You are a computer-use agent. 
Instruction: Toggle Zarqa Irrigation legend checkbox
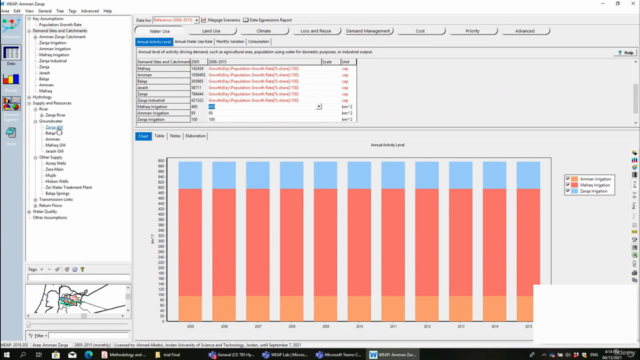567,191
